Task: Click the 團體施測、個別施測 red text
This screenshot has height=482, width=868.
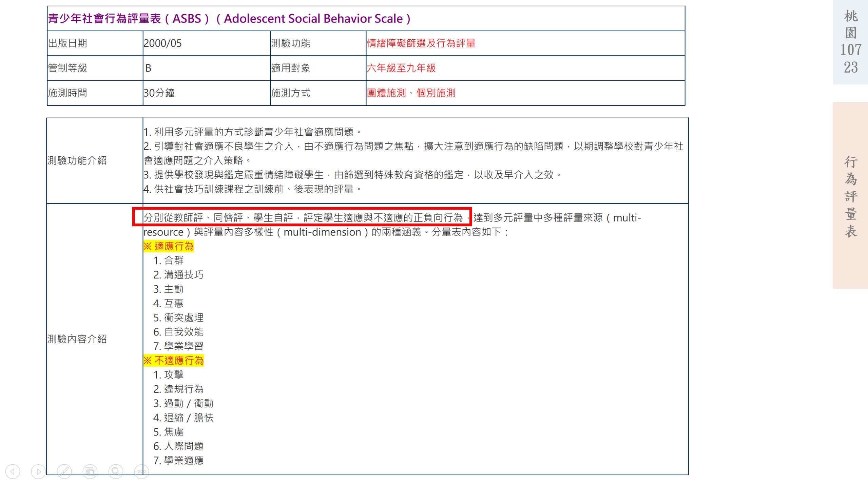Action: tap(411, 93)
